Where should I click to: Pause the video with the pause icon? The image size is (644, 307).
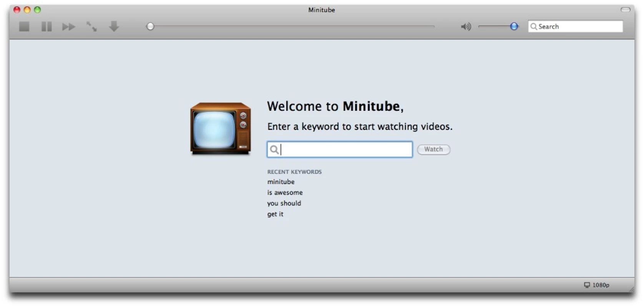(x=46, y=26)
